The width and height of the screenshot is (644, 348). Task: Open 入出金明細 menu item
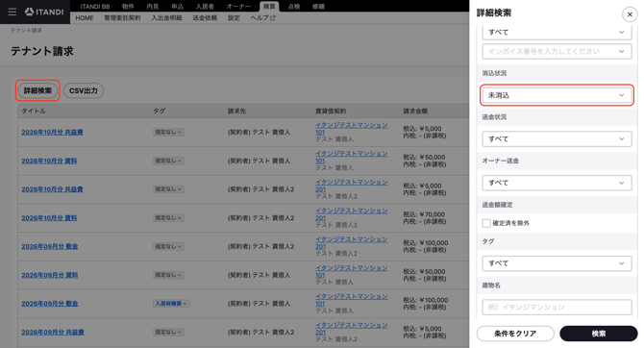pyautogui.click(x=166, y=18)
